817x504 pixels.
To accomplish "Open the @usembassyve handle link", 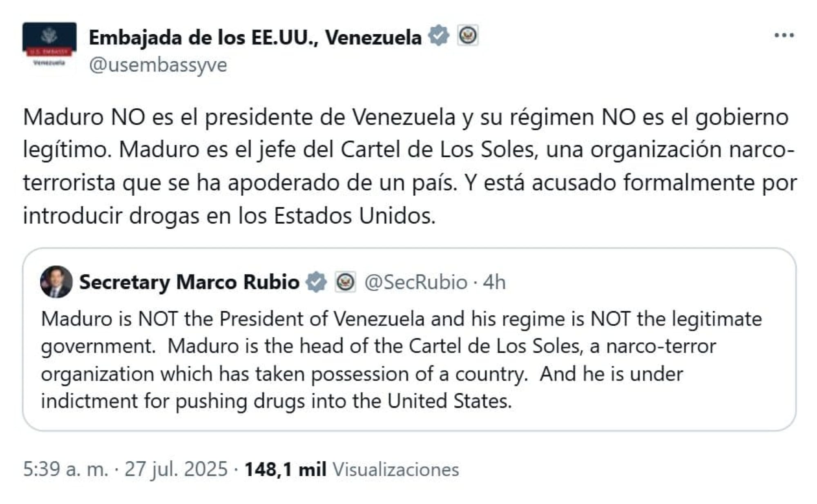I will pyautogui.click(x=158, y=65).
